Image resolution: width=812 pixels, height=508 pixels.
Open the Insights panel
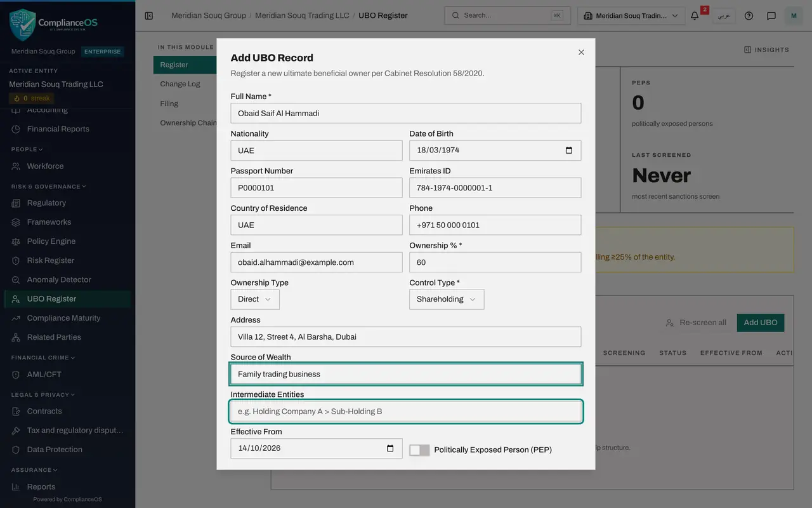click(766, 50)
